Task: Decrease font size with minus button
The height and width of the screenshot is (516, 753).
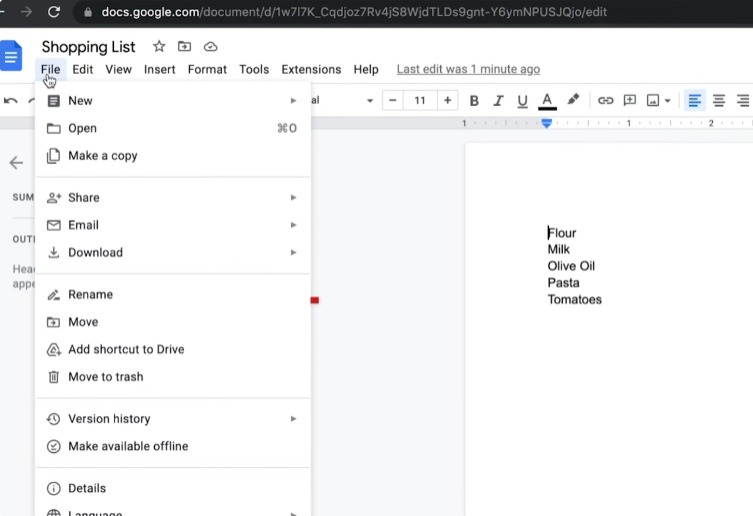Action: [393, 100]
